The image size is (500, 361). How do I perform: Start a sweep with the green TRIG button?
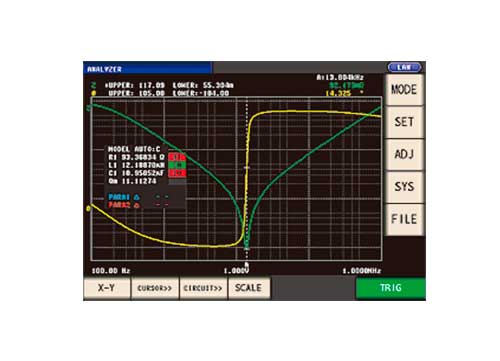[391, 288]
